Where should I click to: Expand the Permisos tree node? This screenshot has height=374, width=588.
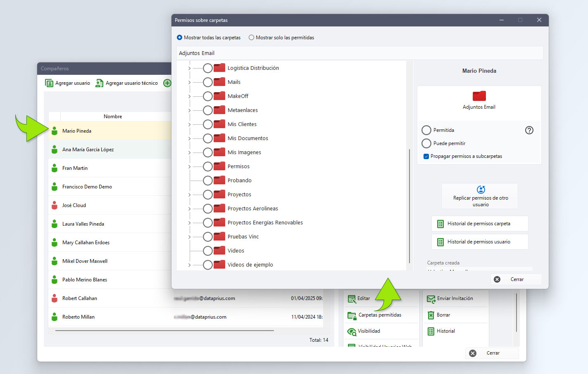point(189,167)
